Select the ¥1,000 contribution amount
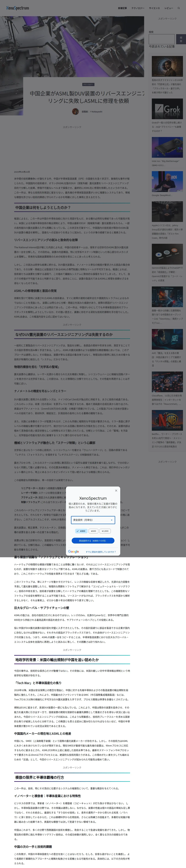This screenshot has width=186, height=868. pyautogui.click(x=105, y=531)
